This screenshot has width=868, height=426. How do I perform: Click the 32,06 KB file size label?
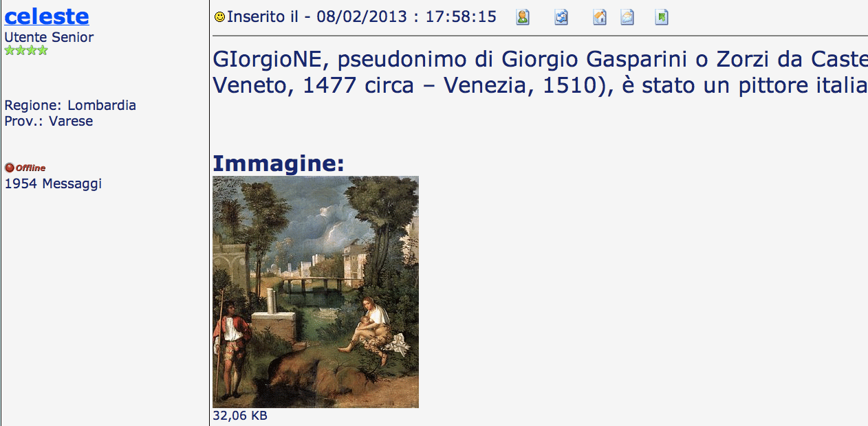[240, 416]
